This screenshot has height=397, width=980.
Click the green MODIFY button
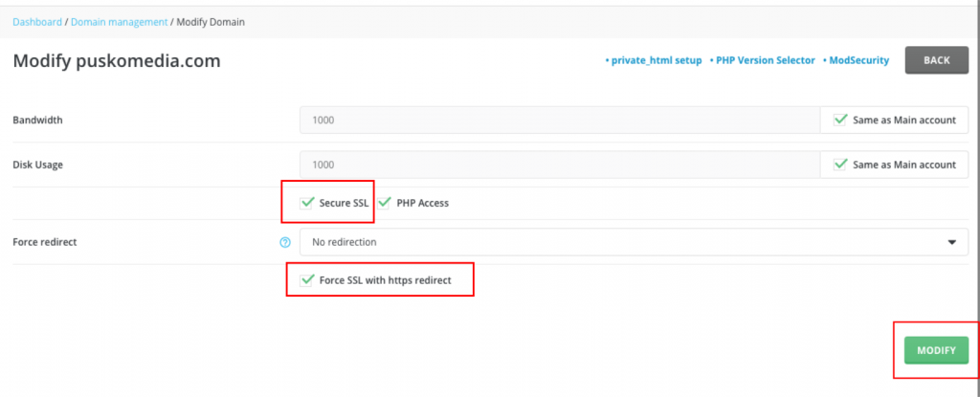coord(936,350)
